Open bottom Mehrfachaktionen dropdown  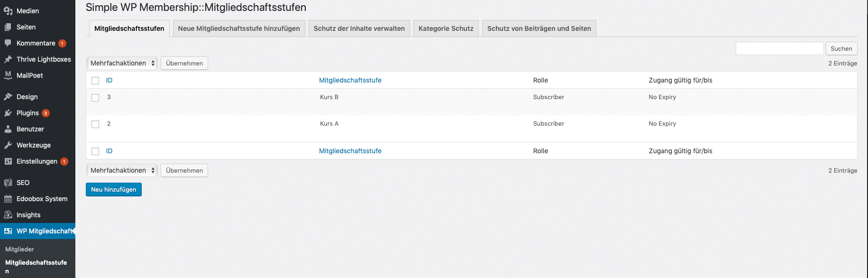pos(122,170)
